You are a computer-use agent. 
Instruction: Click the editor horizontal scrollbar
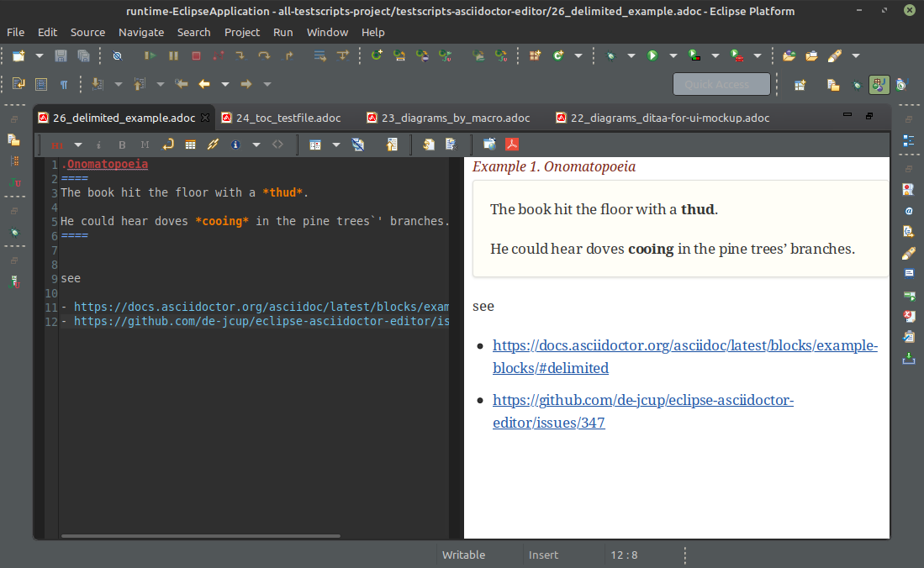tap(200, 536)
